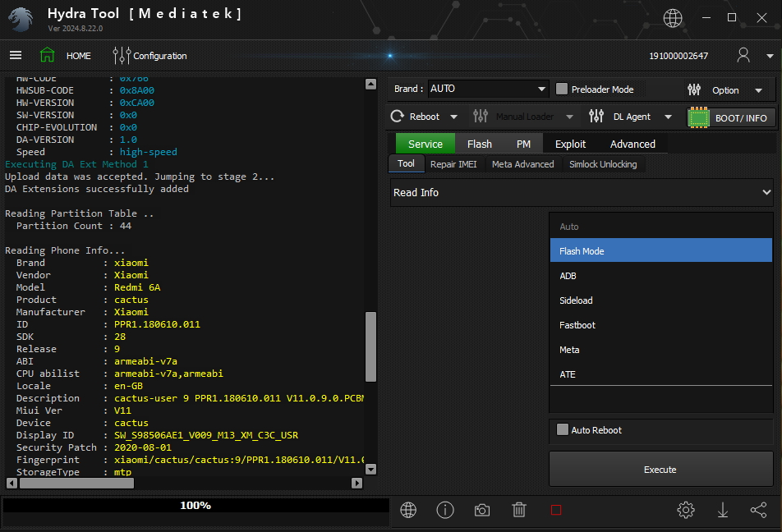Click the 100% progress bar
The image size is (782, 532).
point(195,506)
